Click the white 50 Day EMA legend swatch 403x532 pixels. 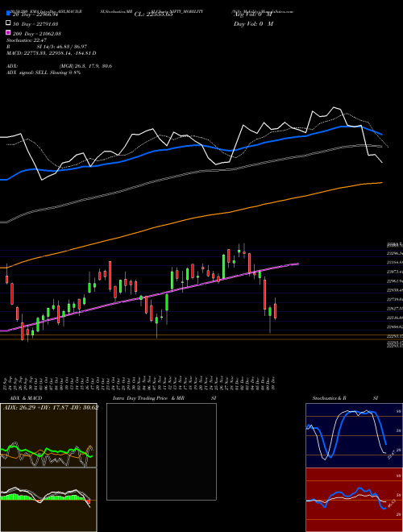click(x=9, y=23)
